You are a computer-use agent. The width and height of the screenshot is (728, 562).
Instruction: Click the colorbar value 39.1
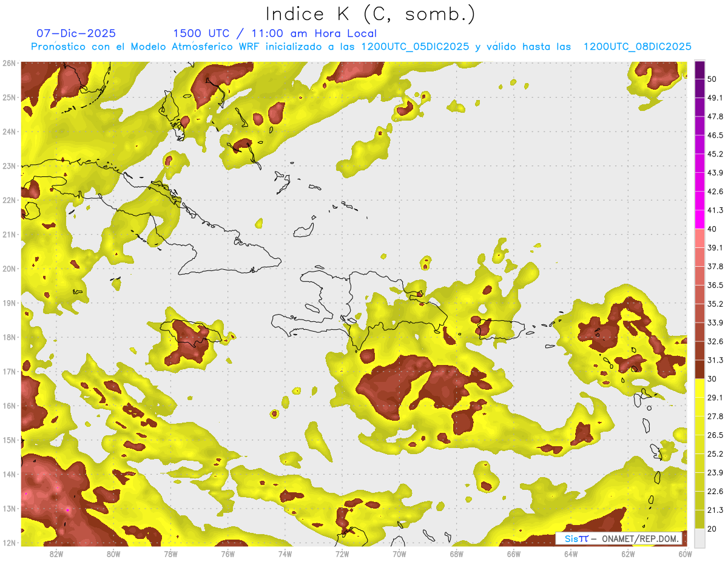[x=715, y=247]
